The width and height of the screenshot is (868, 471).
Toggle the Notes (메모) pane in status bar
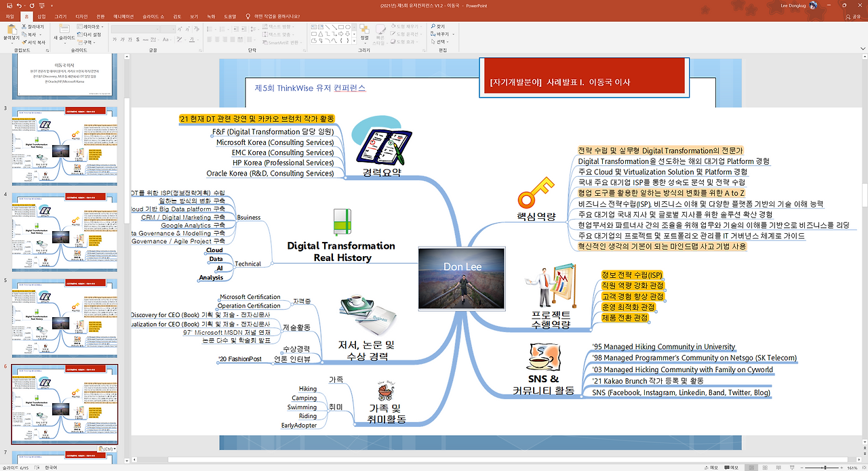711,468
